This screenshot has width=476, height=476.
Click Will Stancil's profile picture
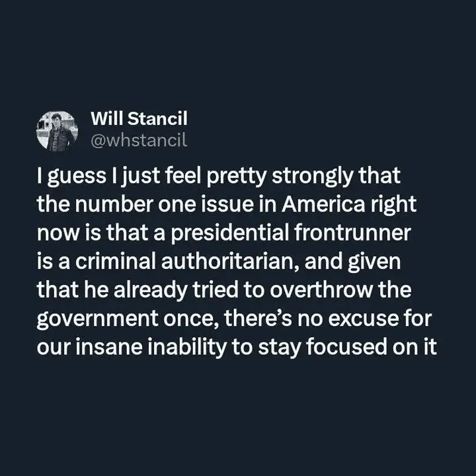(58, 130)
